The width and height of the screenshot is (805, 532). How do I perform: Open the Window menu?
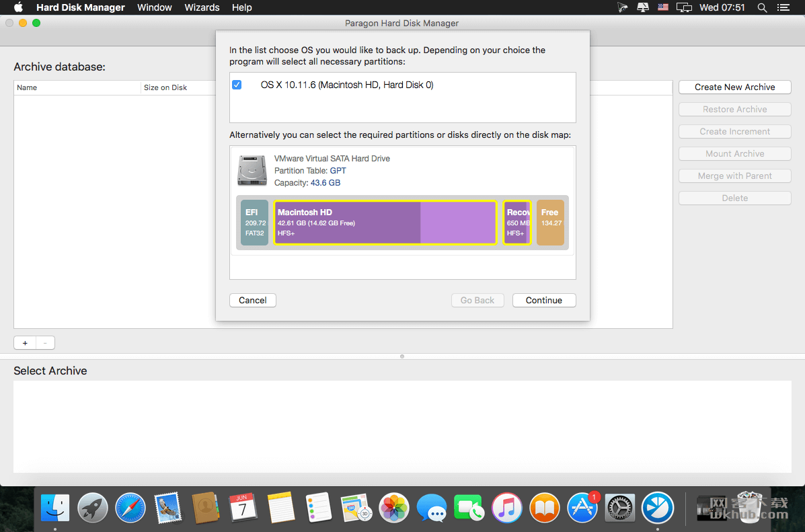(x=155, y=7)
